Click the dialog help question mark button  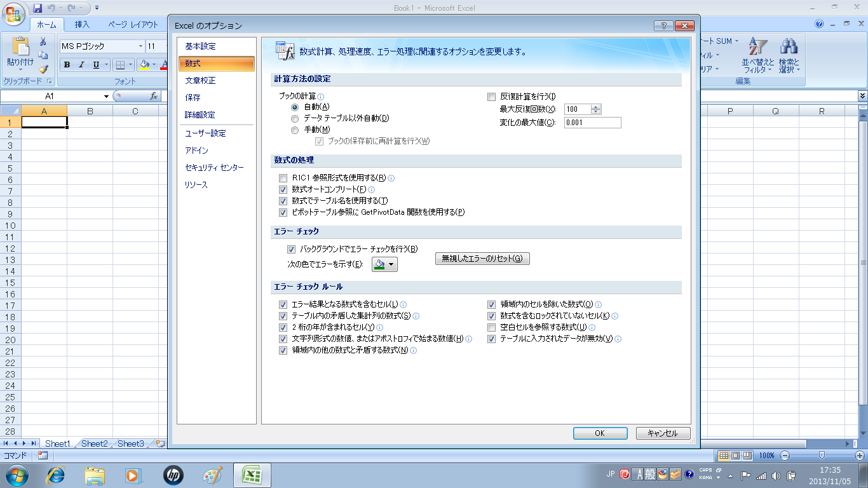663,26
